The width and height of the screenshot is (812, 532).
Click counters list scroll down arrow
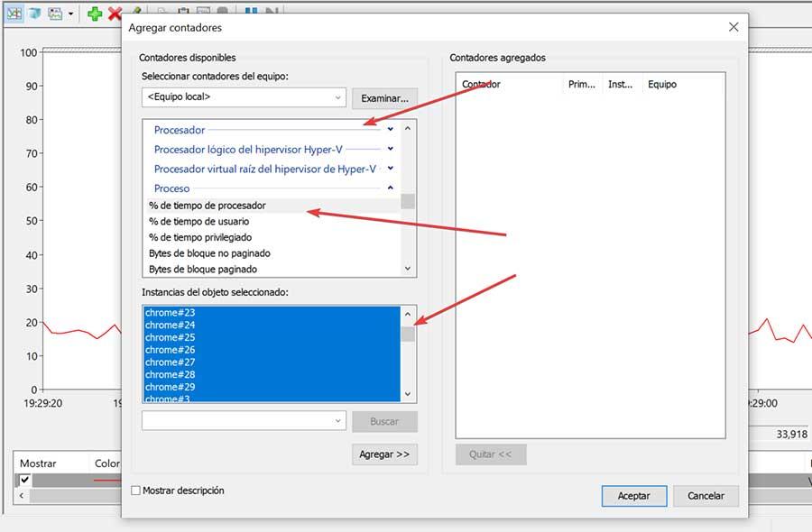point(408,269)
